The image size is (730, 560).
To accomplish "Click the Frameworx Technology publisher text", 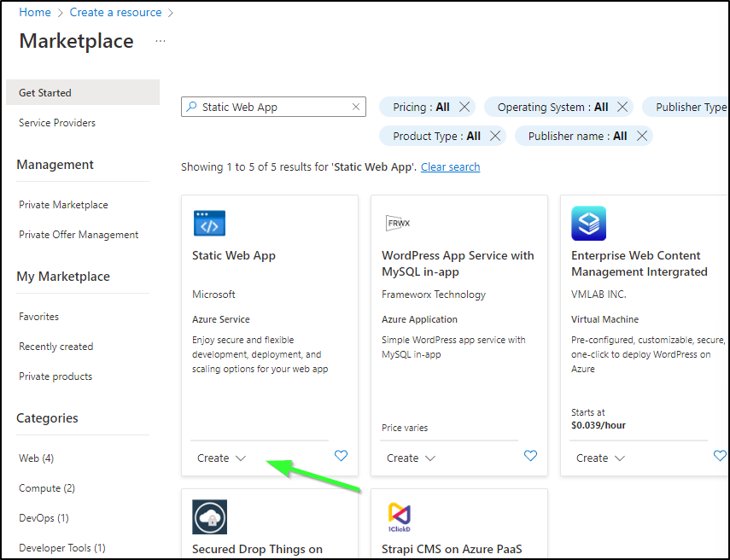I will (434, 295).
